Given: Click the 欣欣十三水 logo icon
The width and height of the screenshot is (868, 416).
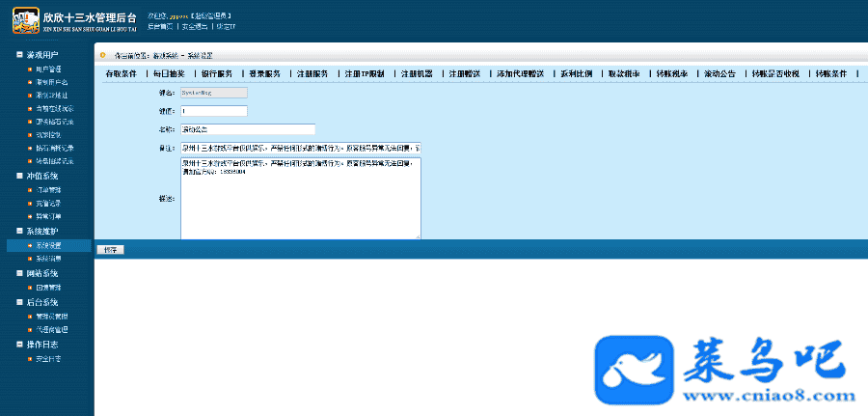Looking at the screenshot, I should pyautogui.click(x=25, y=20).
